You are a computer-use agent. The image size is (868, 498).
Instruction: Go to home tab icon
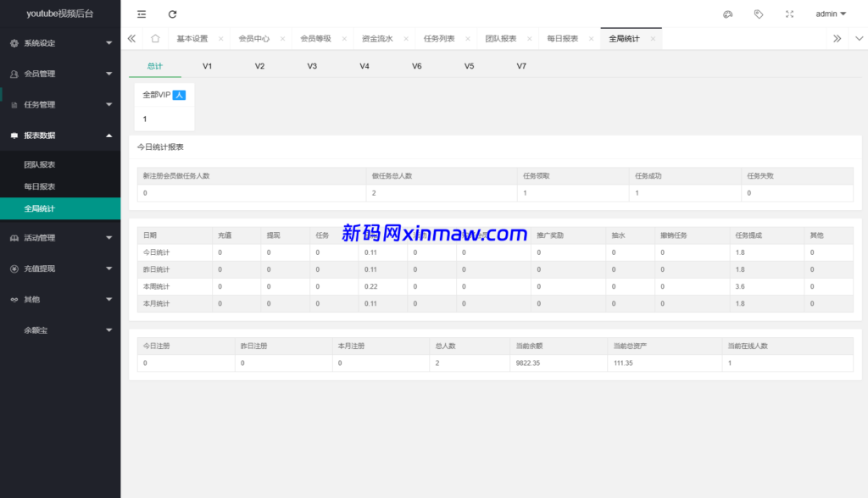click(155, 38)
